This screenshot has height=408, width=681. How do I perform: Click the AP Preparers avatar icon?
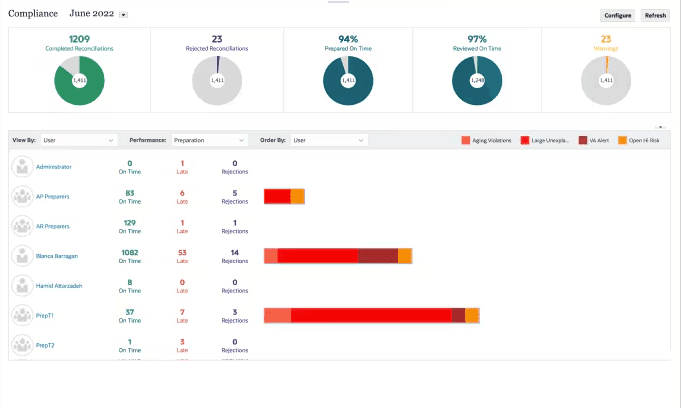(x=22, y=196)
